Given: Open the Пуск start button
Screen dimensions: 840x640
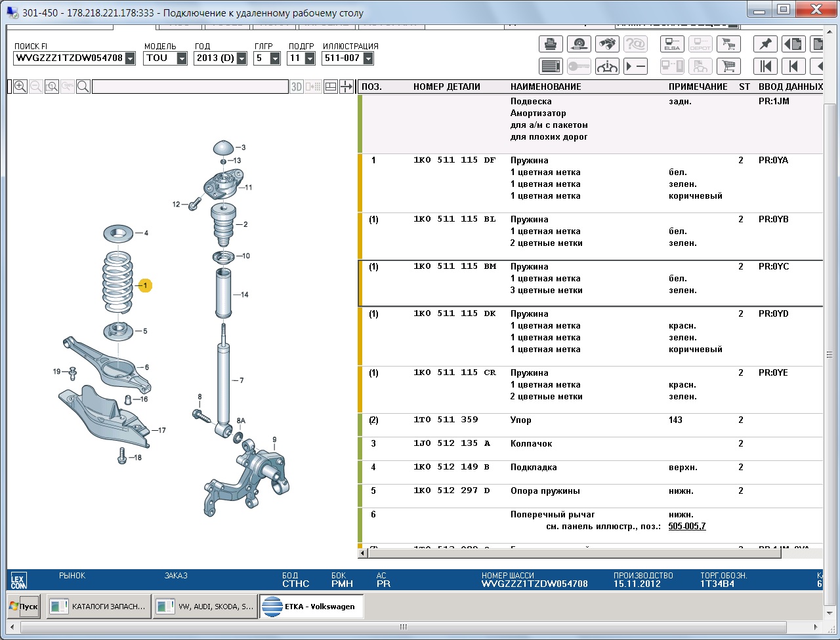Looking at the screenshot, I should (x=24, y=607).
